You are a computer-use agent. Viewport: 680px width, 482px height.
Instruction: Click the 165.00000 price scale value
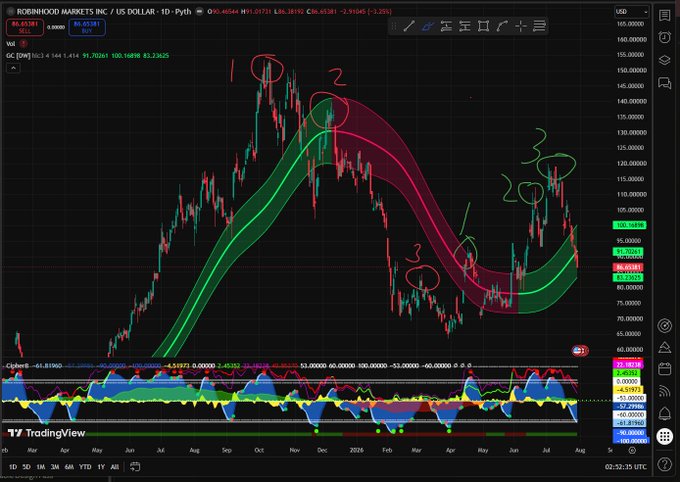pyautogui.click(x=630, y=24)
